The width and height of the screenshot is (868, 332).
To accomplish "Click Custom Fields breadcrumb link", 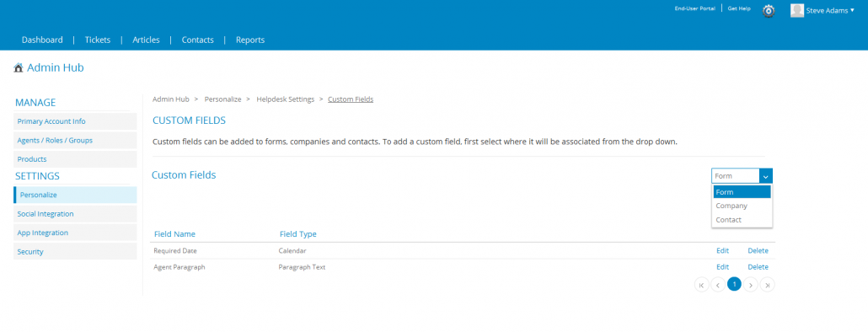I will point(351,99).
